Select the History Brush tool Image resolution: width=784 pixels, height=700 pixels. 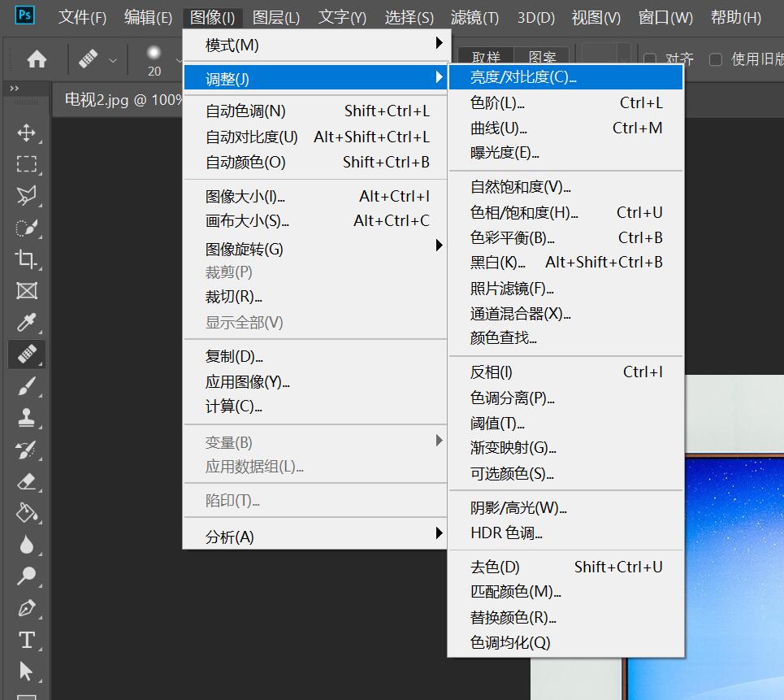tap(27, 450)
